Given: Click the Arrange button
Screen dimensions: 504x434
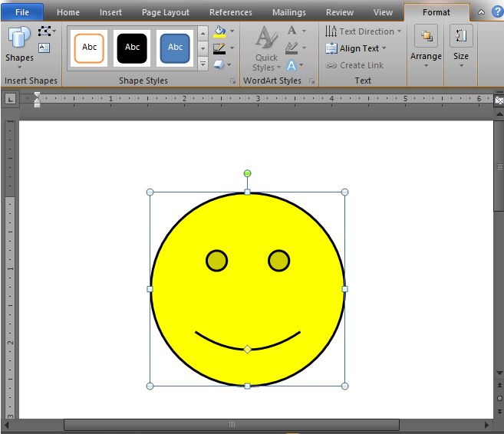Looking at the screenshot, I should tap(426, 44).
